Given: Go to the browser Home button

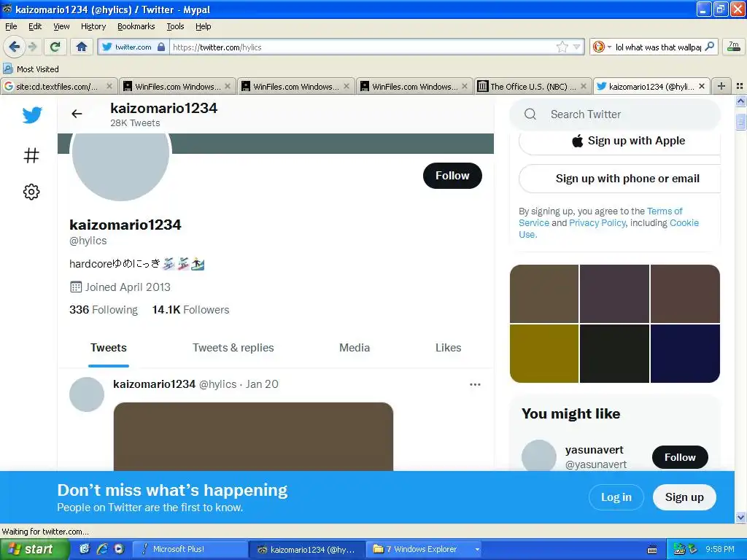Looking at the screenshot, I should [x=82, y=47].
